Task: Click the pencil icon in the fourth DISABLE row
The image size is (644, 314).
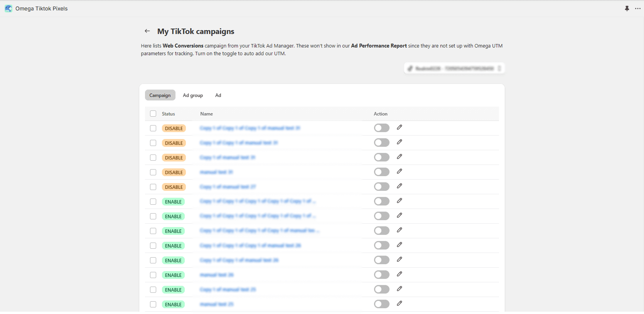Action: [x=400, y=171]
